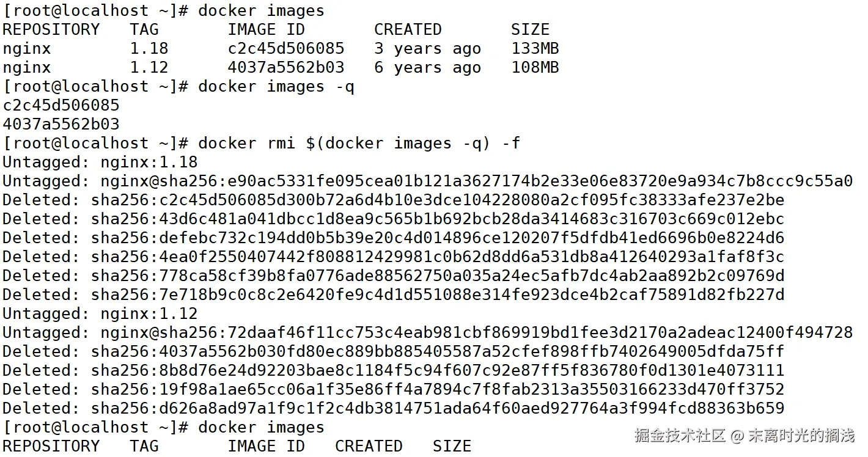Image resolution: width=868 pixels, height=457 pixels.
Task: Click the Deleted hash starting with sha256:d626a8ad97
Action: 438,409
